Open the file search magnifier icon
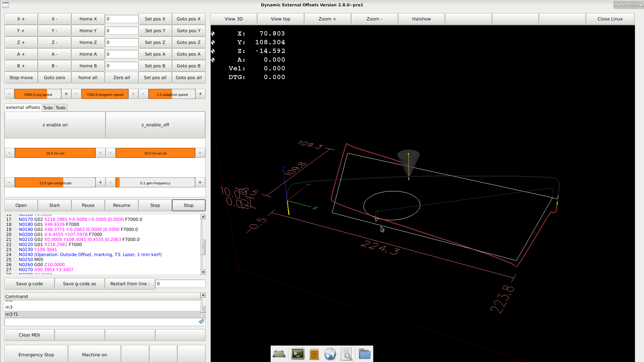This screenshot has width=644, height=362. pos(346,354)
